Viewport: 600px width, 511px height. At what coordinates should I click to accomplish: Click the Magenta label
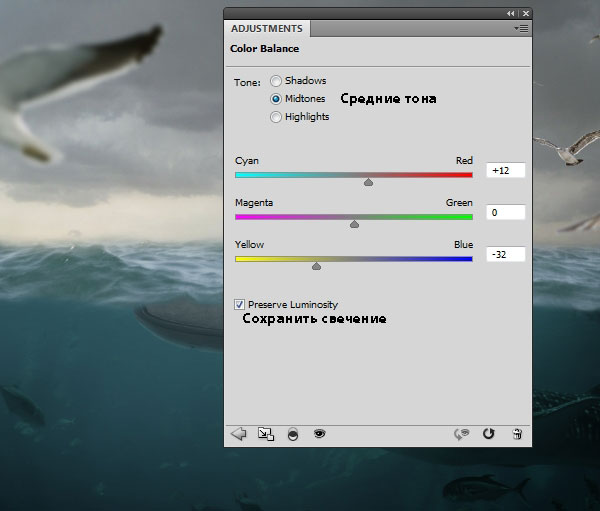[x=254, y=202]
